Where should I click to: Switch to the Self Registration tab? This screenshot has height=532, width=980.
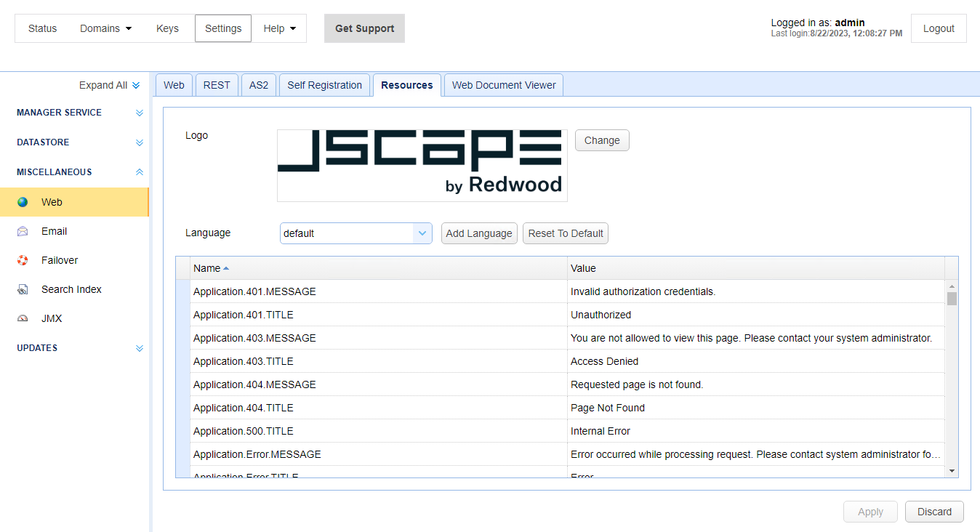point(324,85)
